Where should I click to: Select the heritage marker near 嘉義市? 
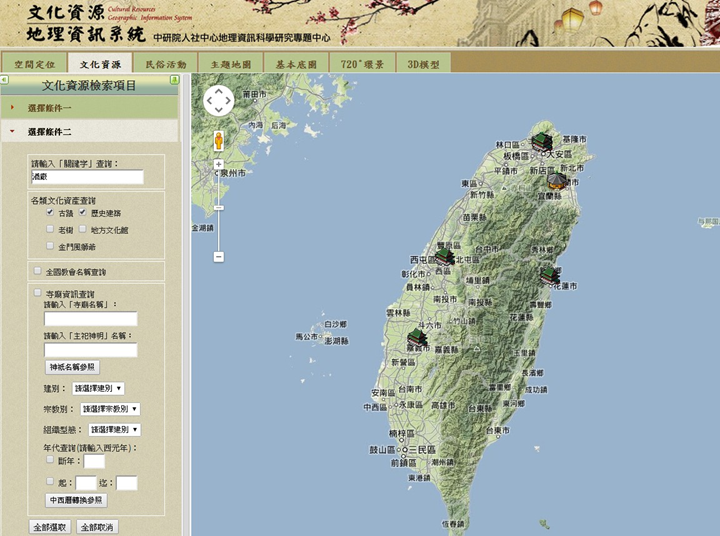tap(417, 340)
